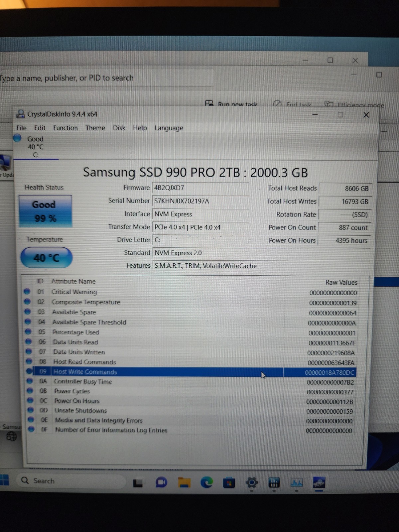Screen dimensions: 399x532
Task: Click the ID column header
Action: point(40,281)
